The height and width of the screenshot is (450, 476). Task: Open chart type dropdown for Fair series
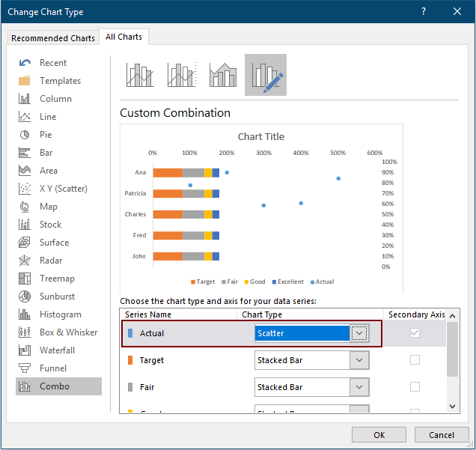pos(360,387)
